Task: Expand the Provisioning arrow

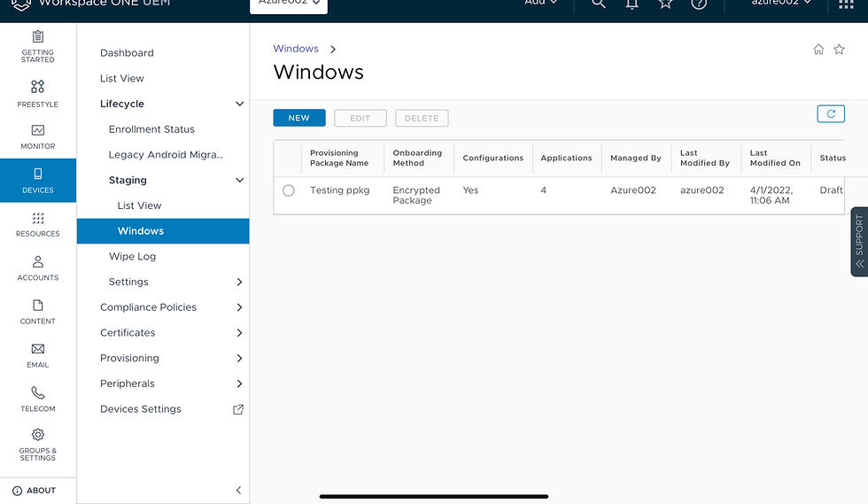Action: tap(239, 359)
